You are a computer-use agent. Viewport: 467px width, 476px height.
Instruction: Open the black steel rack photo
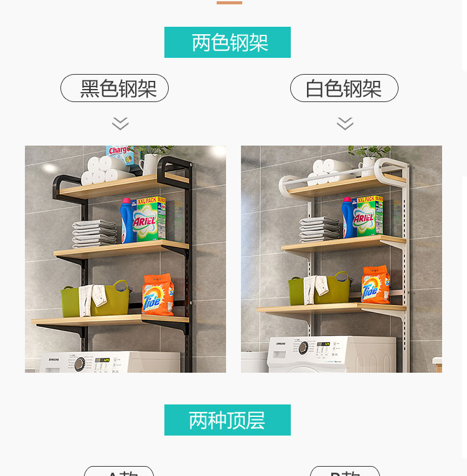126,259
